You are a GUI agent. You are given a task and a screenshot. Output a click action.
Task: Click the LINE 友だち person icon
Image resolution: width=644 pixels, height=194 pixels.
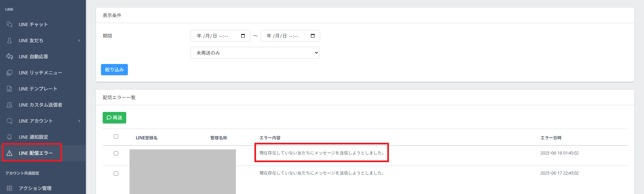[x=9, y=41]
